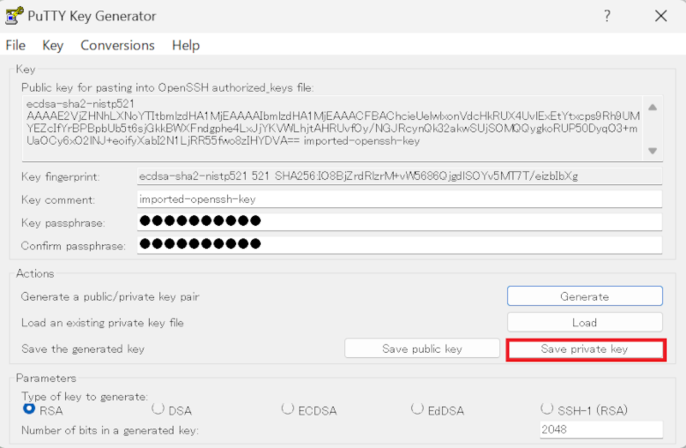Select the DSA key type
Screen dimensions: 686x448
[158, 408]
